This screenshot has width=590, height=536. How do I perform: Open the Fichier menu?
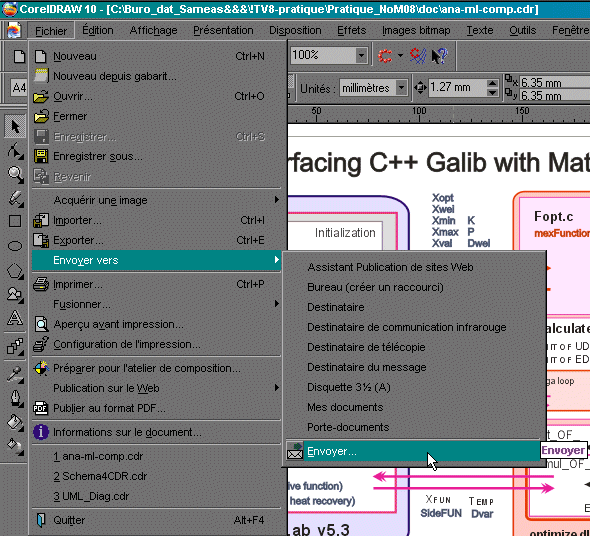click(51, 30)
